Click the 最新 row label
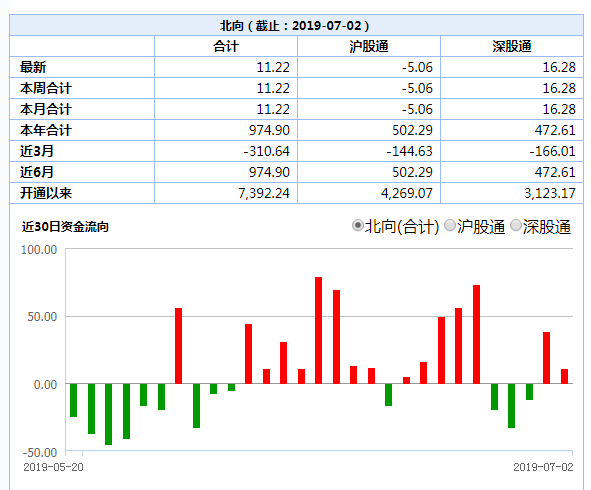This screenshot has width=591, height=490. tap(33, 67)
